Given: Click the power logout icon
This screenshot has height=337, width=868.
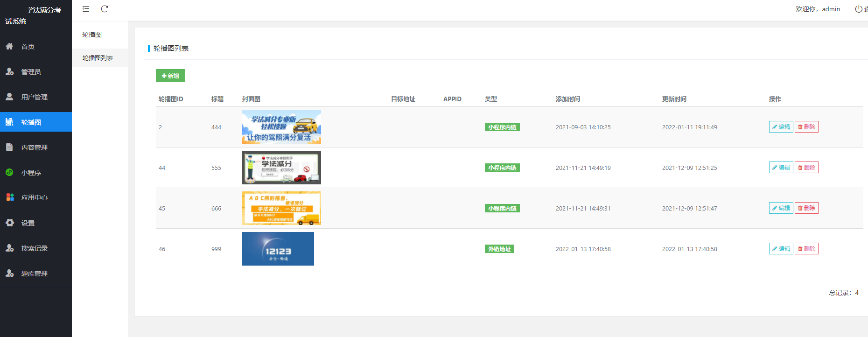Looking at the screenshot, I should point(859,9).
